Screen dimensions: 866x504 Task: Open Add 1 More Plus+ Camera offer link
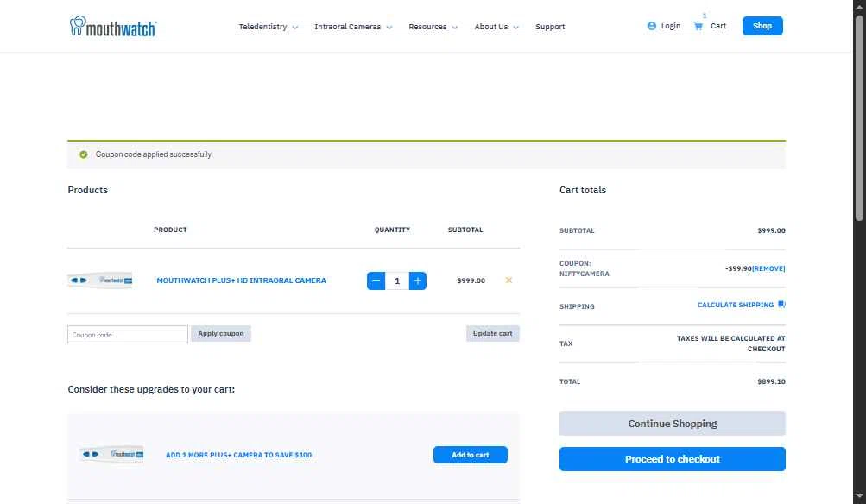point(238,455)
